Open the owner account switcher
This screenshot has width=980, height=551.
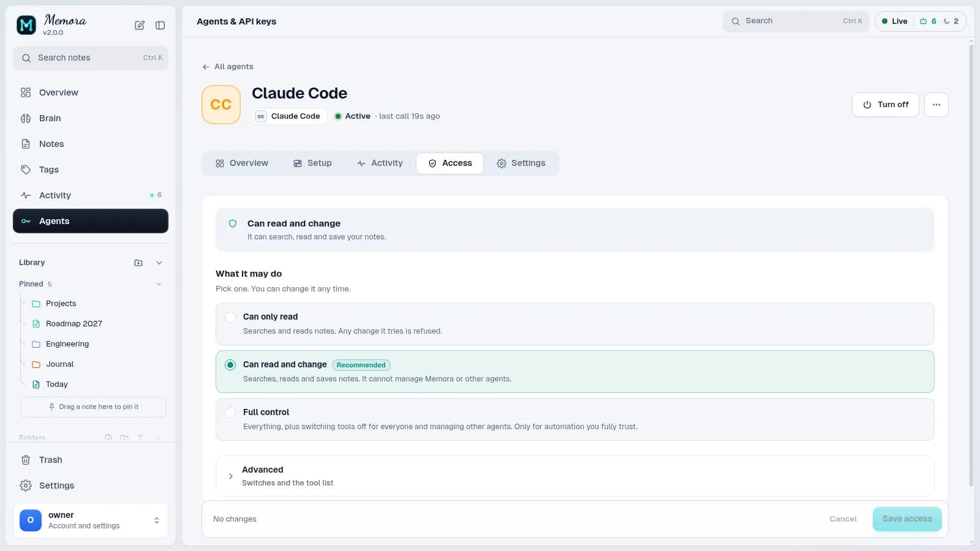pos(91,520)
